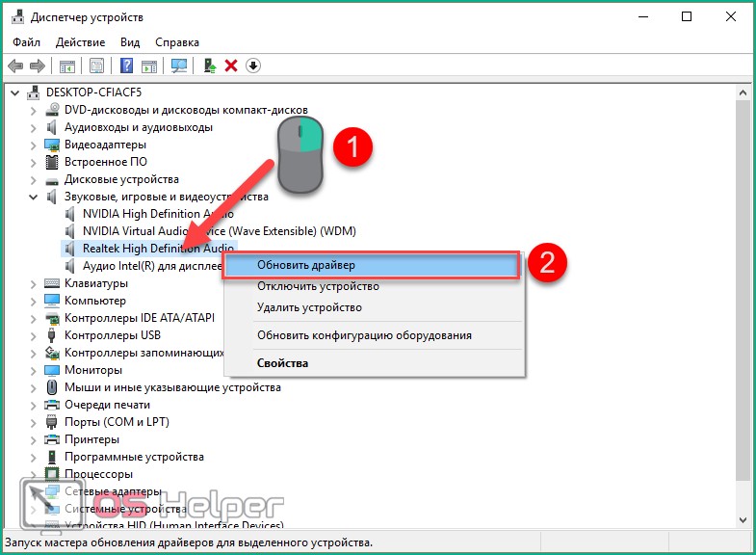The width and height of the screenshot is (756, 555).
Task: Click the disable device down-arrow icon
Action: [253, 66]
